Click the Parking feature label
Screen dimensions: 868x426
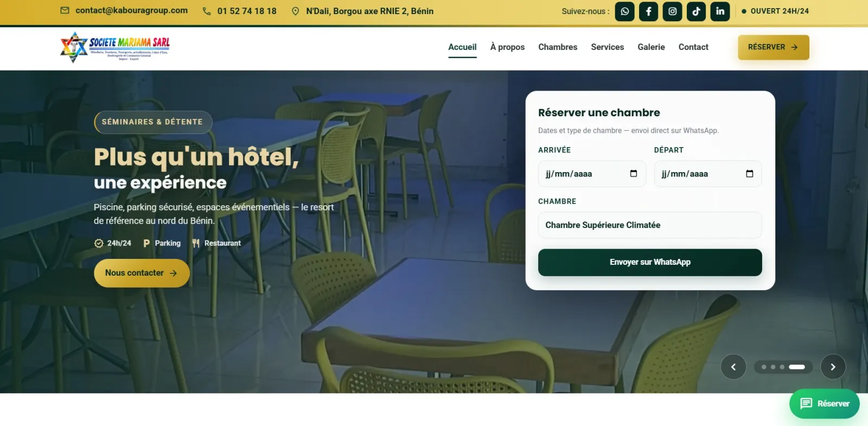[x=168, y=243]
